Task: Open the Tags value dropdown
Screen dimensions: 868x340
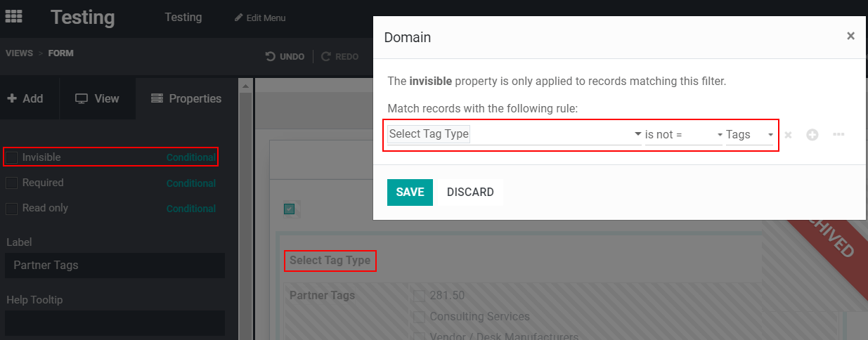Action: pyautogui.click(x=749, y=135)
